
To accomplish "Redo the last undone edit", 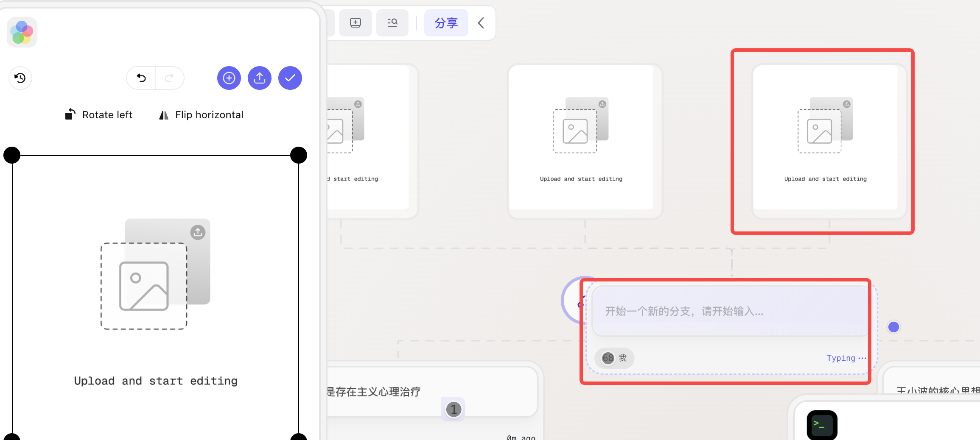I will 169,78.
